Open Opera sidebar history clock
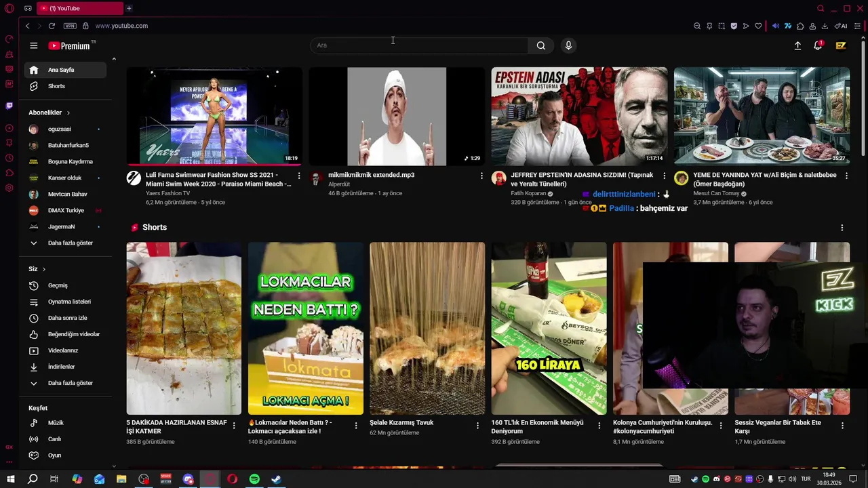Viewport: 868px width, 488px height. [x=9, y=158]
